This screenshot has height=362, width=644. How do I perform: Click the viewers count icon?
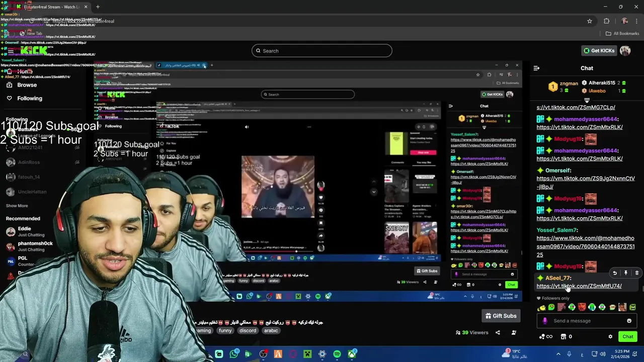458,333
